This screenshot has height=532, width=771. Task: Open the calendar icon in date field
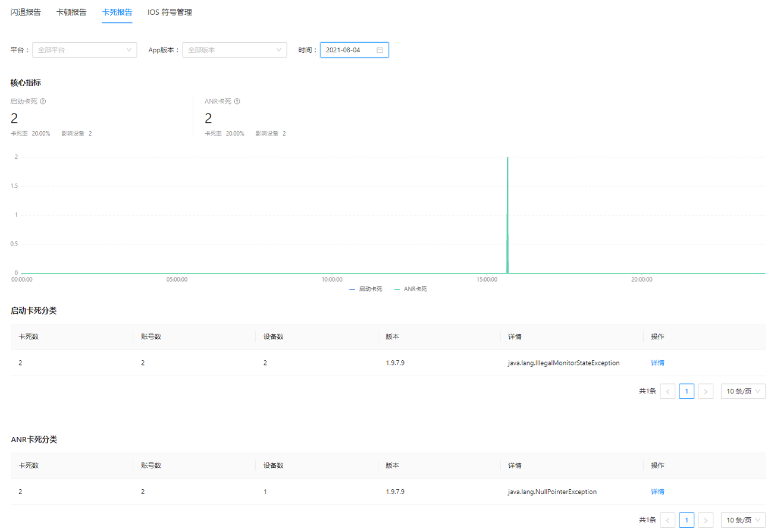point(380,50)
